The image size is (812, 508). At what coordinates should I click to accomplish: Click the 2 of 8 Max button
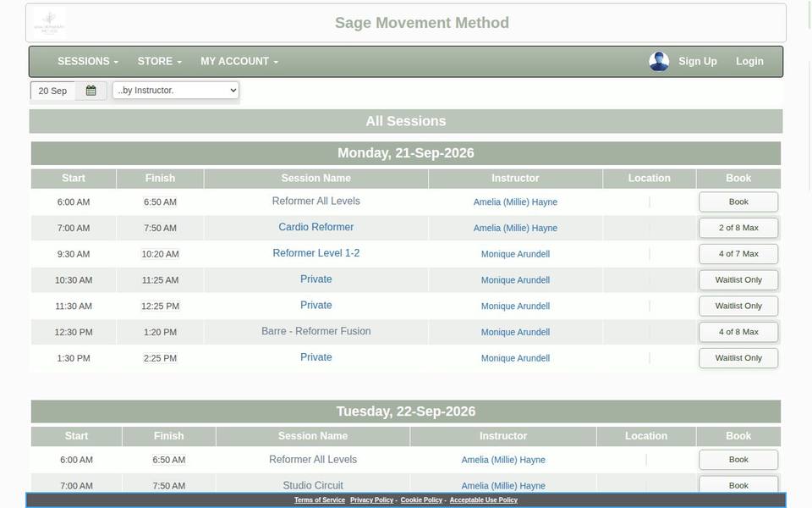point(738,228)
